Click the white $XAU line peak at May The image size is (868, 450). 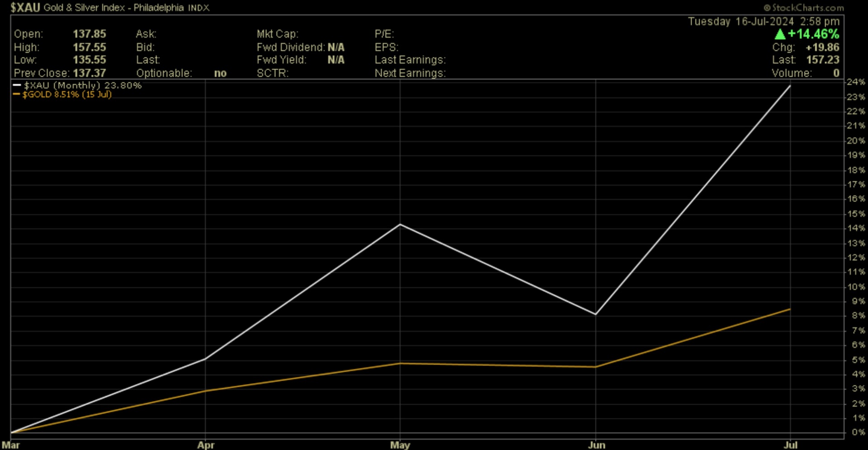point(400,225)
